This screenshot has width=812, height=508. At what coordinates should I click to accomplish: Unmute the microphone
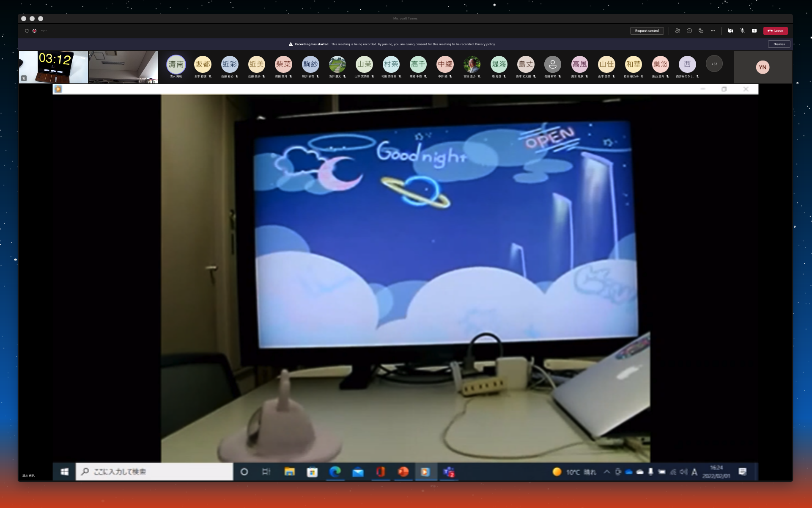pos(742,30)
